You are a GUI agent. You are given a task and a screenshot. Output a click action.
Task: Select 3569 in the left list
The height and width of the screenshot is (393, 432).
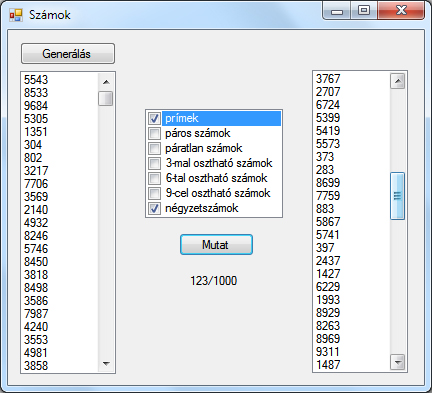[59, 197]
